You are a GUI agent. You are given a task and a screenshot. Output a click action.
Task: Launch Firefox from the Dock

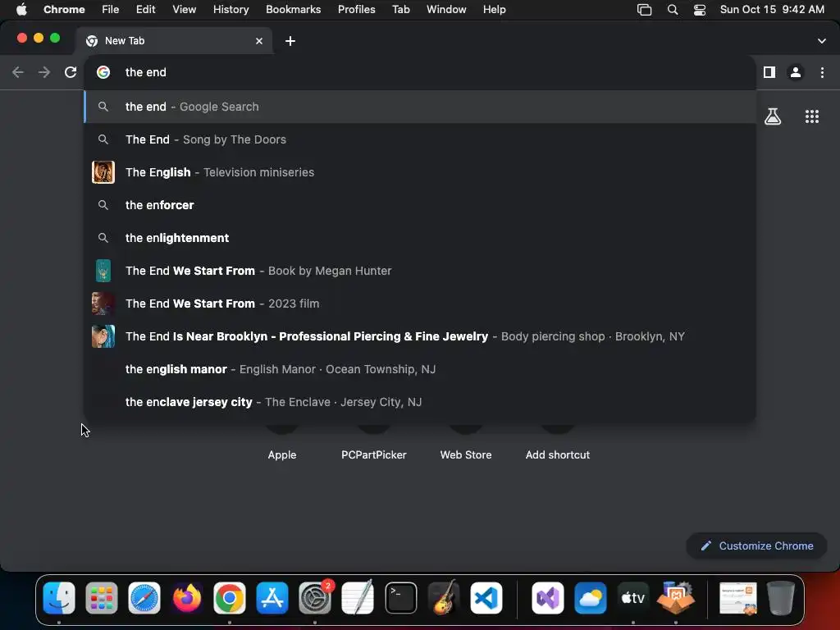(187, 598)
